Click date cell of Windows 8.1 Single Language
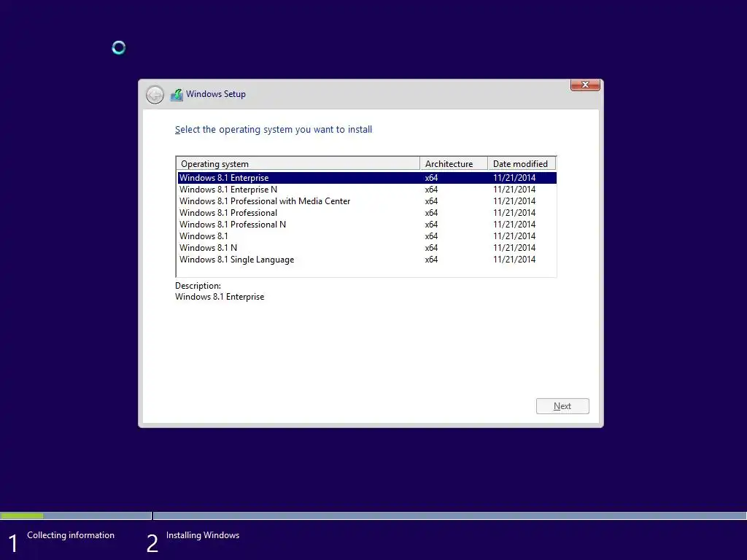 [x=514, y=260]
